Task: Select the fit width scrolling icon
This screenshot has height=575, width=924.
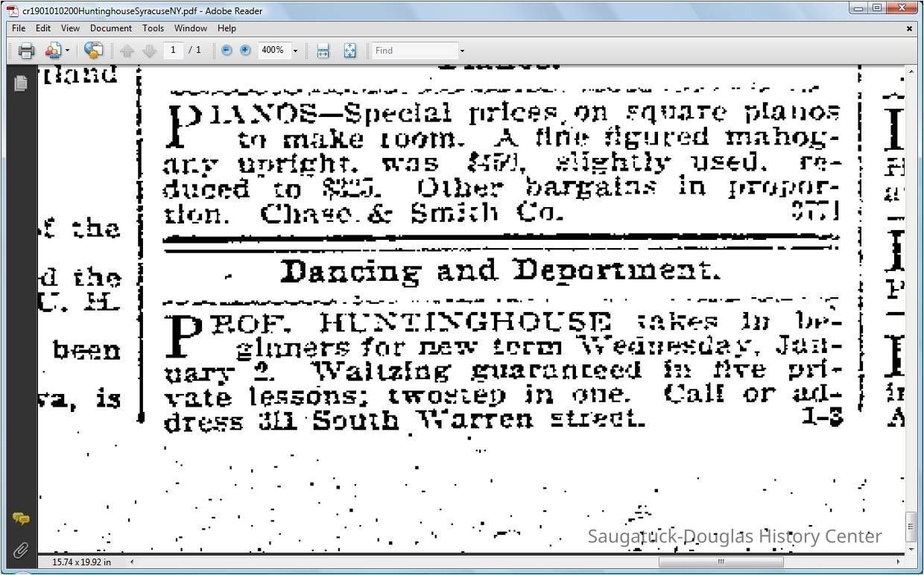Action: (x=323, y=51)
